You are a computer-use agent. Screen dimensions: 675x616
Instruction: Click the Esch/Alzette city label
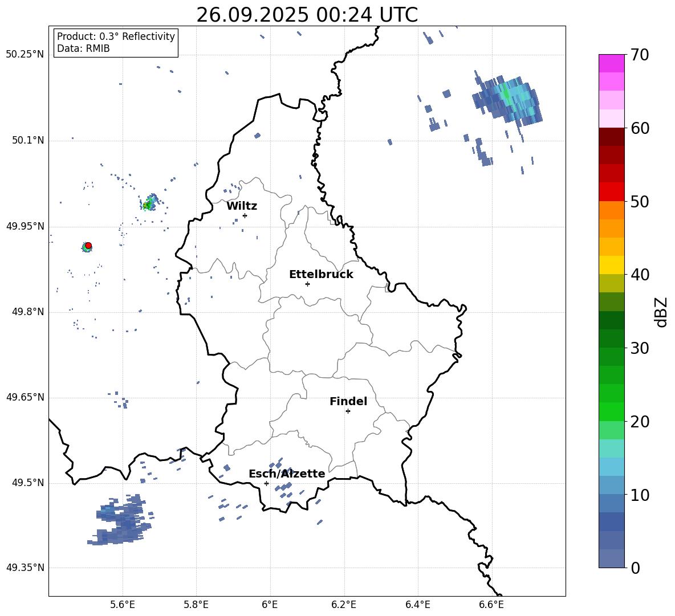click(287, 474)
